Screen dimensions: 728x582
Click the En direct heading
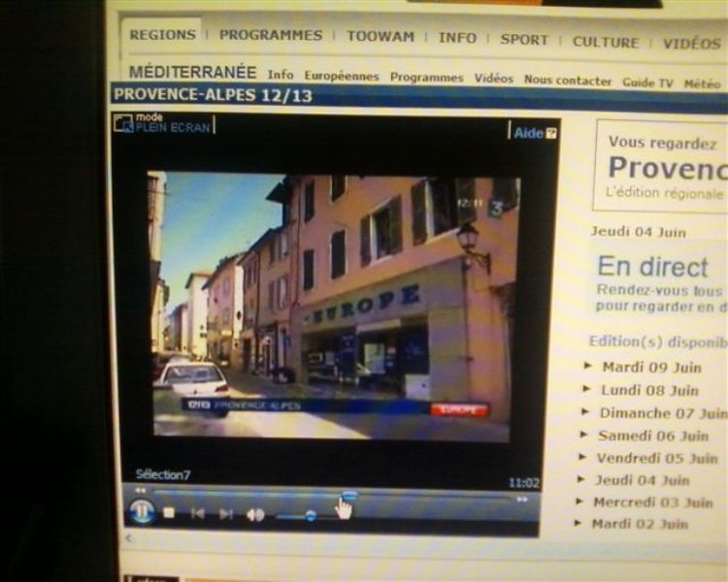[653, 268]
